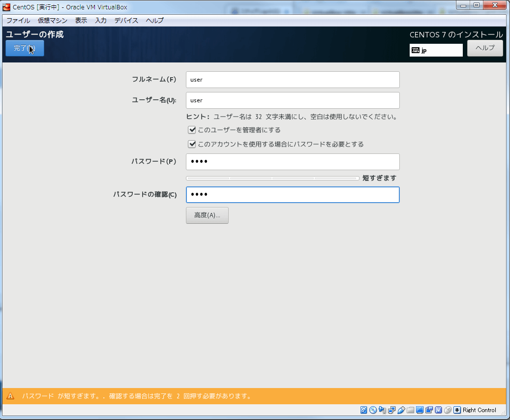Uncheck このユーザーを管理者にする checkbox

tap(192, 130)
